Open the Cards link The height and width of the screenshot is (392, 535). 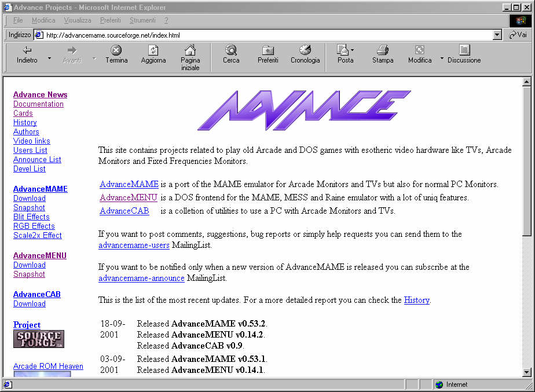point(23,113)
